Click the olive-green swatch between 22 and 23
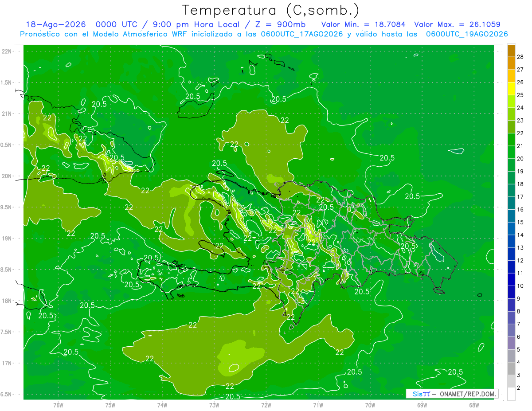 (511, 127)
